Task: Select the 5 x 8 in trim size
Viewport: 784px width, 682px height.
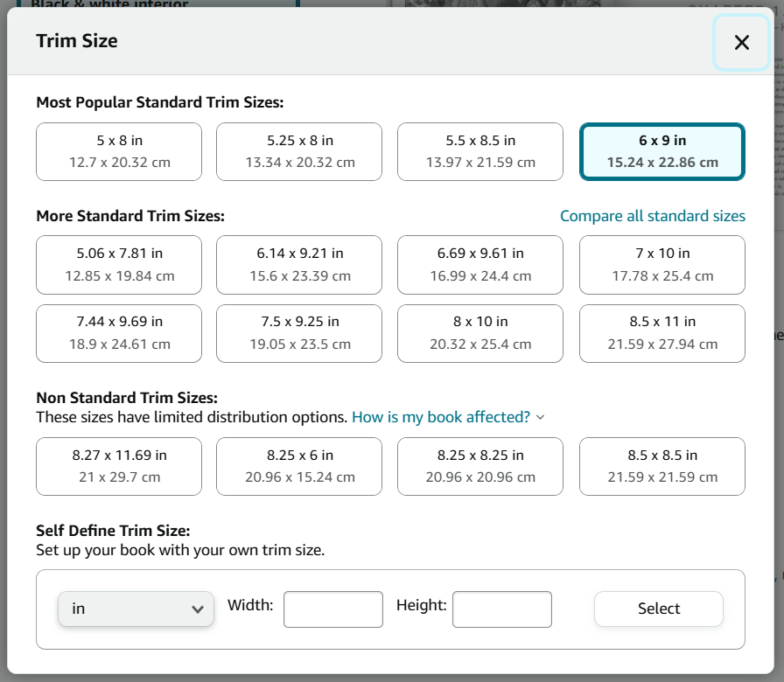Action: (x=118, y=151)
